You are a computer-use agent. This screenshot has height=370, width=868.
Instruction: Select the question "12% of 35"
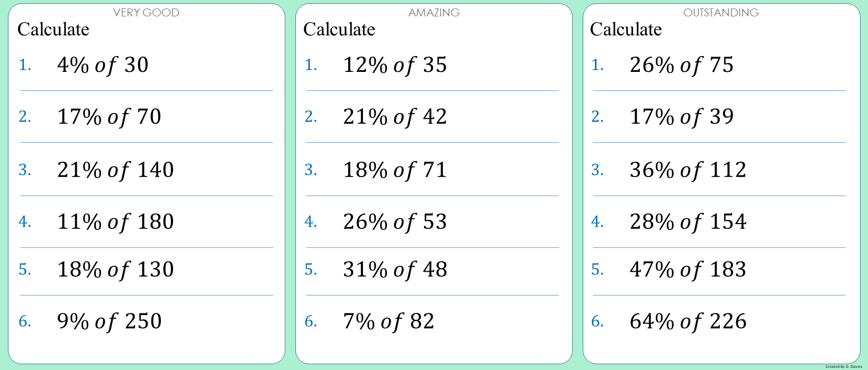click(395, 65)
